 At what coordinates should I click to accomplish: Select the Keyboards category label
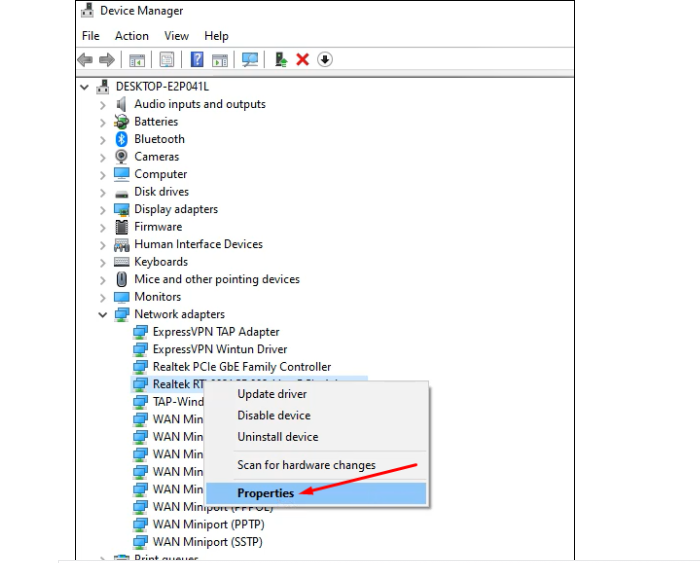coord(161,262)
